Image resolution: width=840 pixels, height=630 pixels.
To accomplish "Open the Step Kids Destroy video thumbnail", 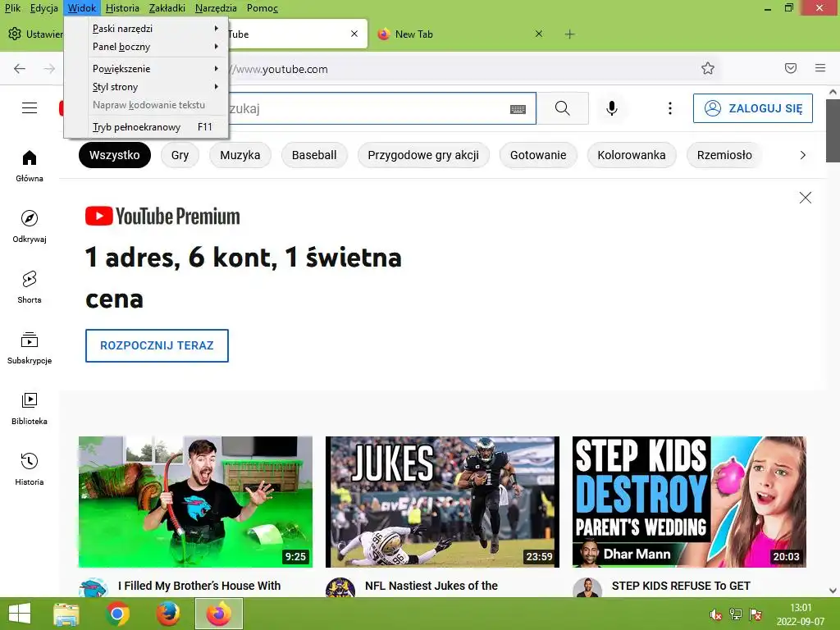I will pyautogui.click(x=689, y=502).
